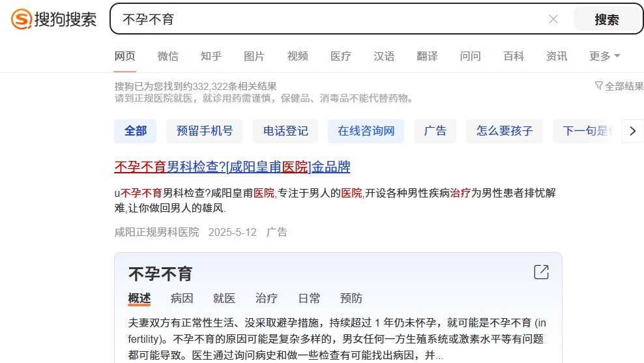
Task: Switch to the 问问 tab
Action: coord(470,56)
